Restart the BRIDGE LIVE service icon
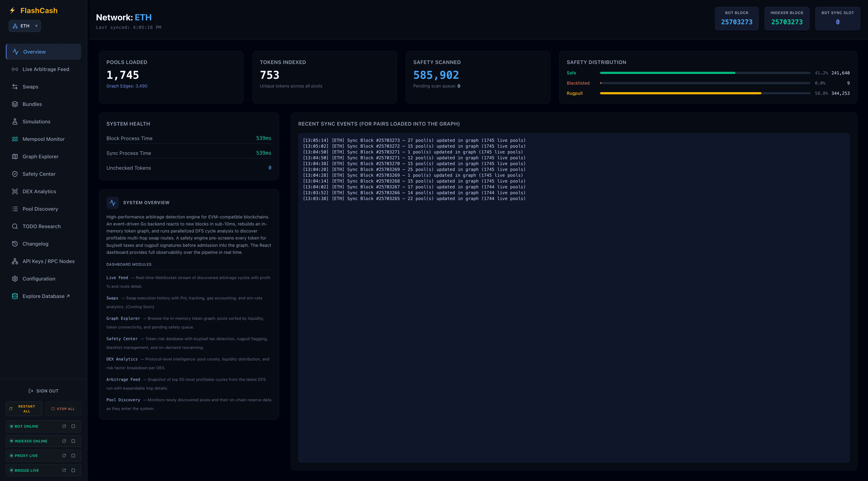This screenshot has width=868, height=481. point(64,471)
